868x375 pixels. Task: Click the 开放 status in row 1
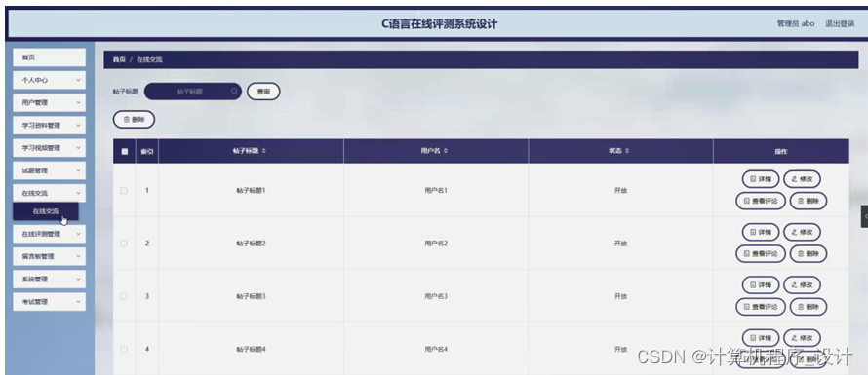pos(620,190)
